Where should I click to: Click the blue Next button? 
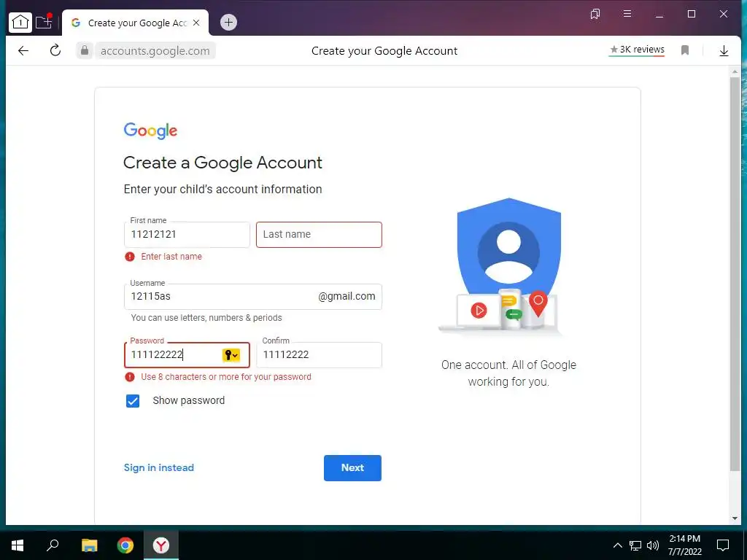click(352, 468)
